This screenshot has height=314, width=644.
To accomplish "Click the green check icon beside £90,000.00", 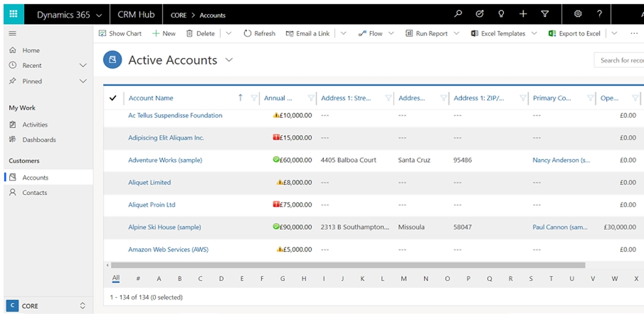I will 276,227.
